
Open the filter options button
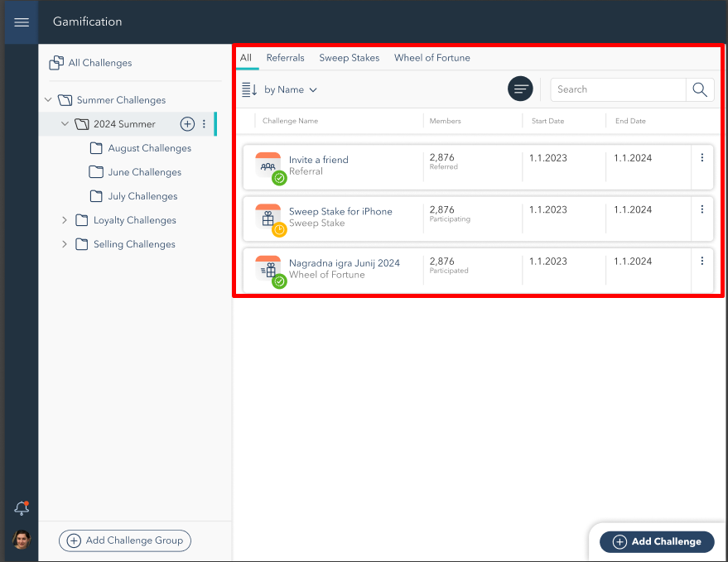click(x=520, y=89)
